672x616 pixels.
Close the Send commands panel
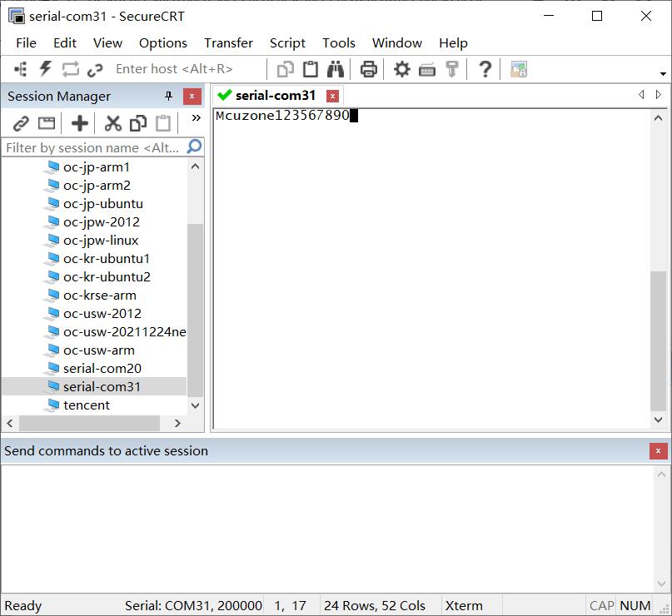click(x=659, y=450)
